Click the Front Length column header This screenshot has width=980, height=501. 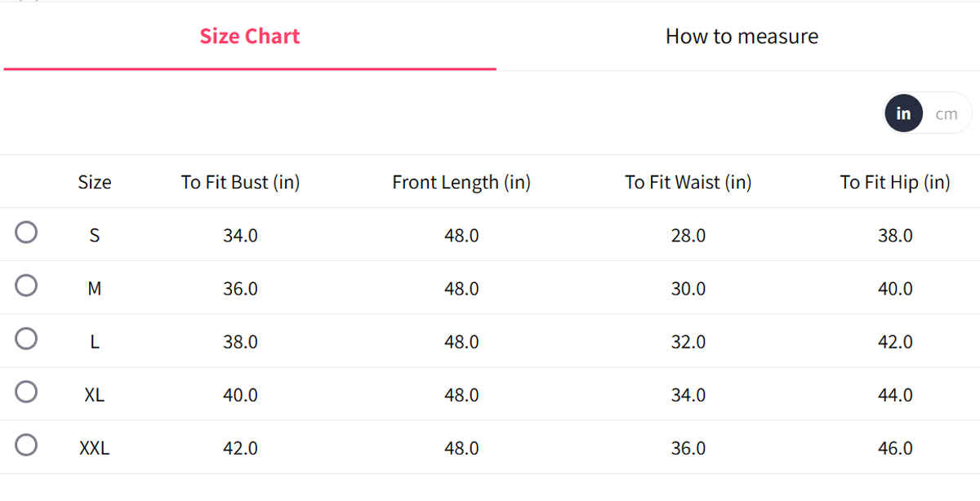point(461,182)
